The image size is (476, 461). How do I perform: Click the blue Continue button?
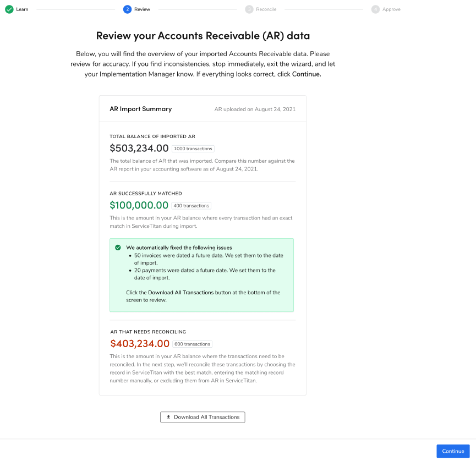point(453,451)
